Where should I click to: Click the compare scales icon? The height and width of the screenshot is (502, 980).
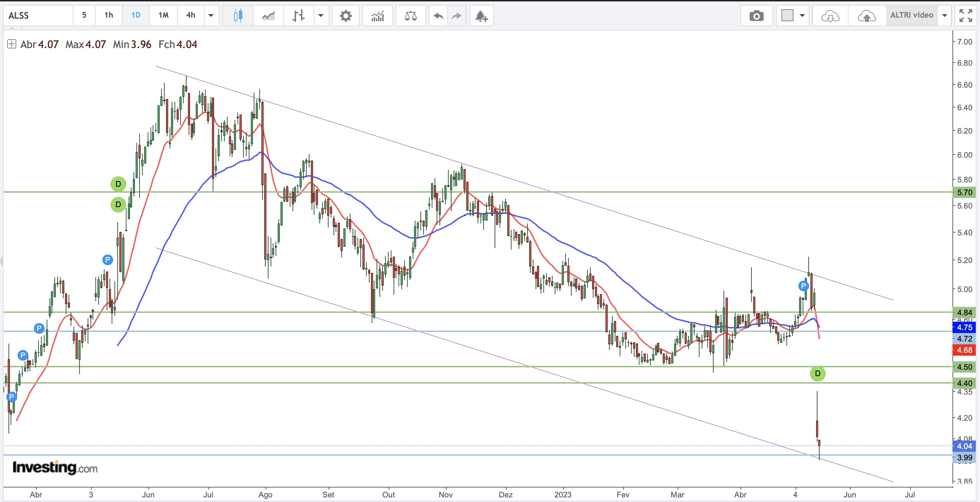point(411,16)
